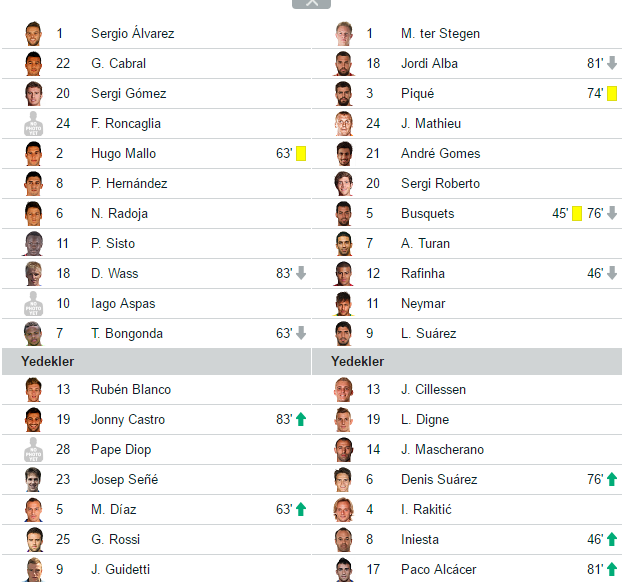Click Rafinha's substituted-off arrow icon
This screenshot has width=635, height=582.
point(612,274)
